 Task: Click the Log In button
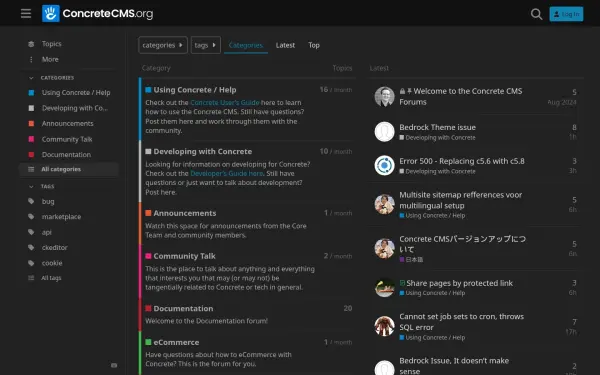point(566,14)
